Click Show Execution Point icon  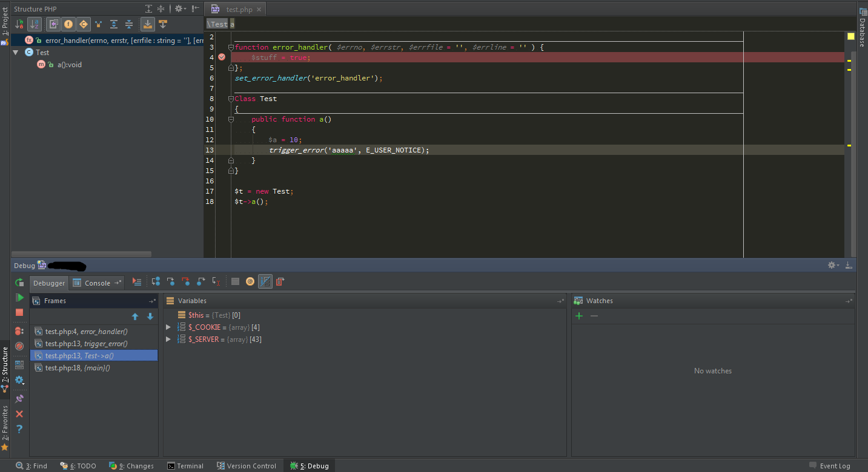(137, 281)
